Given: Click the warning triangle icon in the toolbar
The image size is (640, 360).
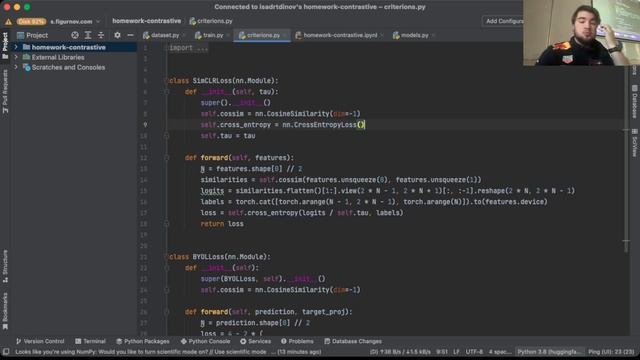Looking at the screenshot, I should [8, 21].
